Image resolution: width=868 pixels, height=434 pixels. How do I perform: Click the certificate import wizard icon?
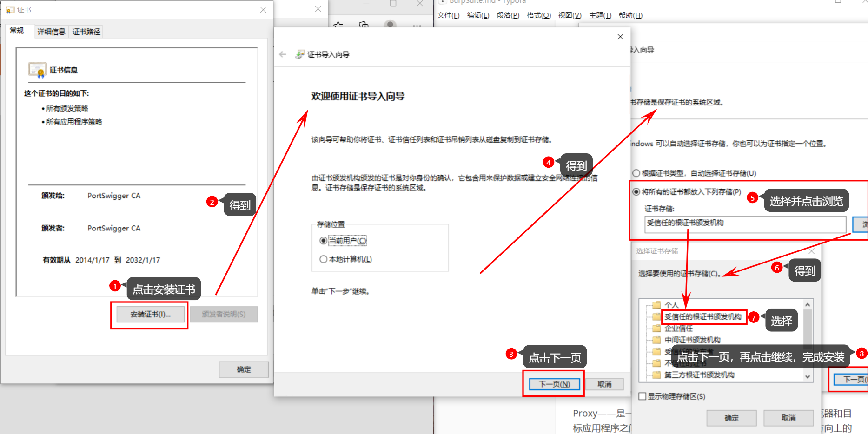[300, 54]
